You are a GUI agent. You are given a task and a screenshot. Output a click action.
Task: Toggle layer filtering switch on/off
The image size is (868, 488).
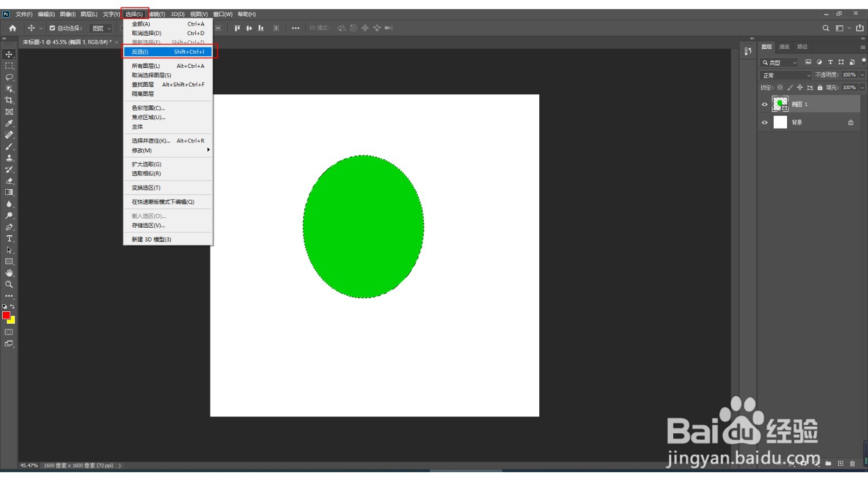coord(864,61)
